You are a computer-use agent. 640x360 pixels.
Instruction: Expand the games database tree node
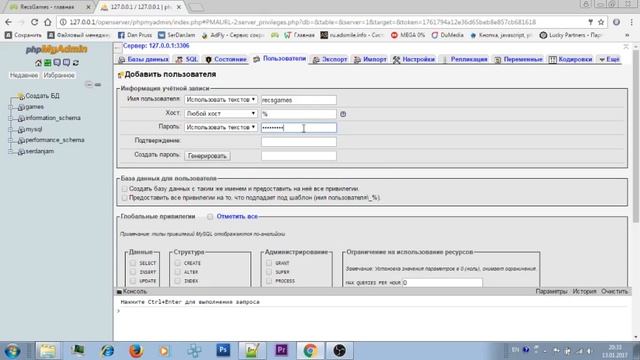(x=11, y=107)
